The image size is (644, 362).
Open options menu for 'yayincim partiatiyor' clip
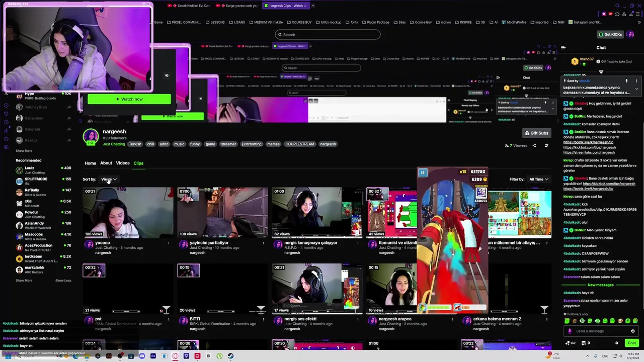263,243
